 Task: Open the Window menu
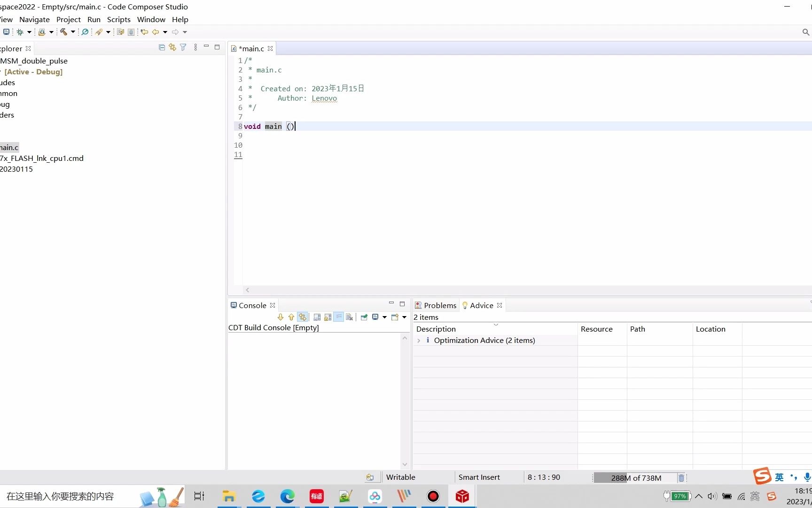(151, 19)
